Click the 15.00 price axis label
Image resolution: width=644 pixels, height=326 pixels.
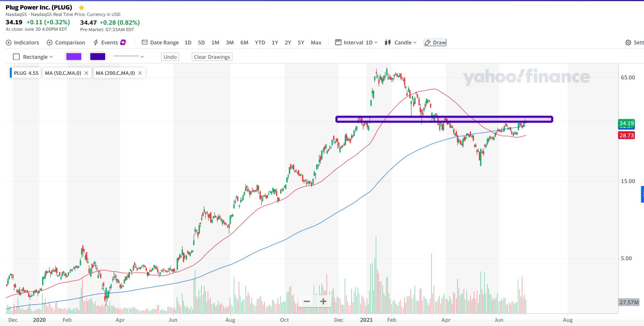tap(628, 181)
